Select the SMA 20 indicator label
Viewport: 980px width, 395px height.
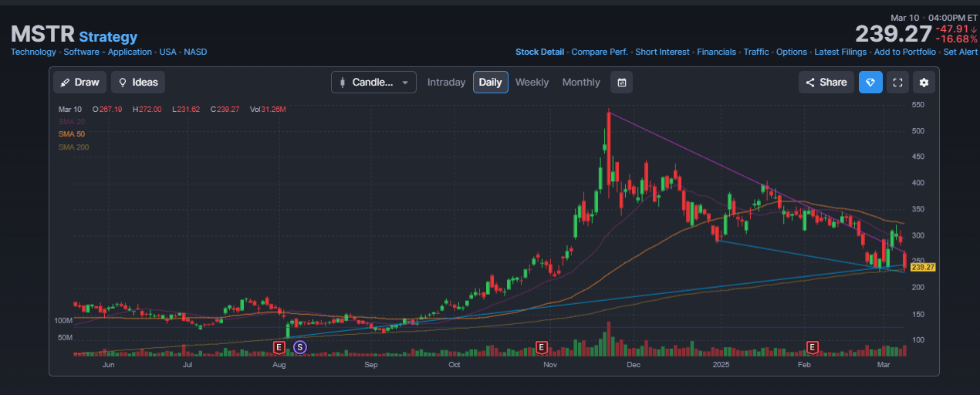pos(71,122)
